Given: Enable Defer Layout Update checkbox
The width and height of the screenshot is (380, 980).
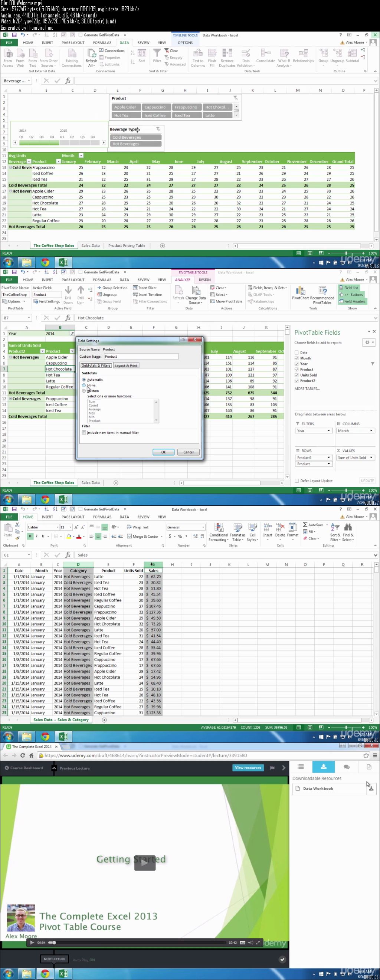Looking at the screenshot, I should pyautogui.click(x=297, y=481).
